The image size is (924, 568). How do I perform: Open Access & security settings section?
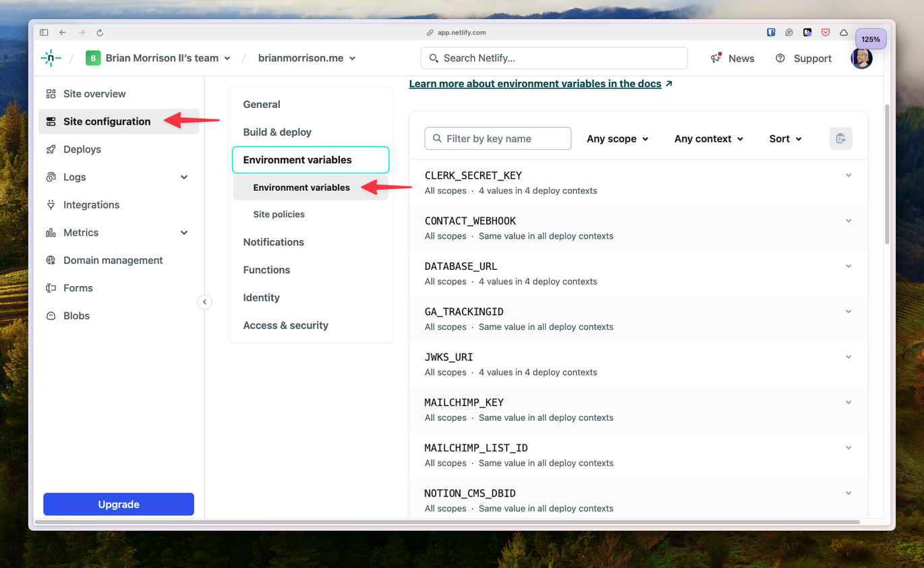[285, 325]
